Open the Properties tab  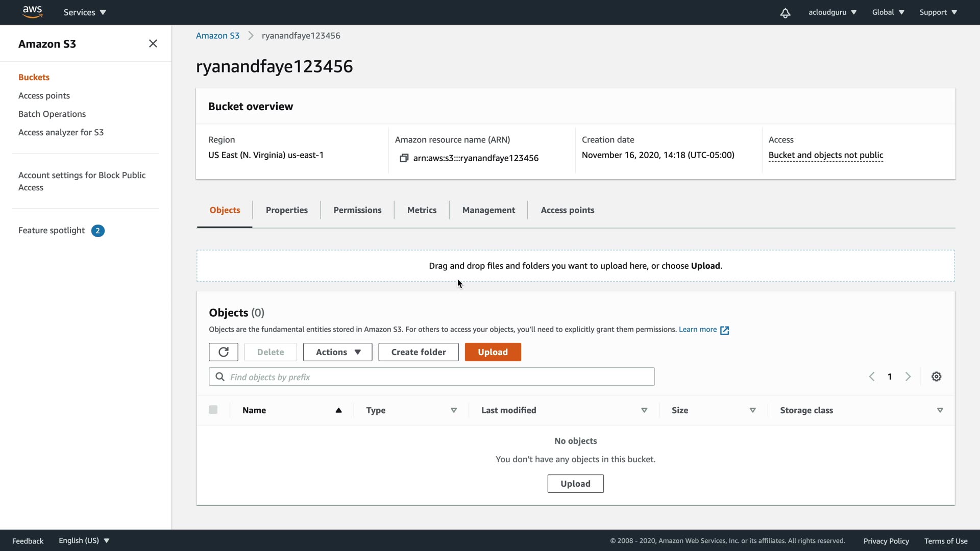[286, 210]
